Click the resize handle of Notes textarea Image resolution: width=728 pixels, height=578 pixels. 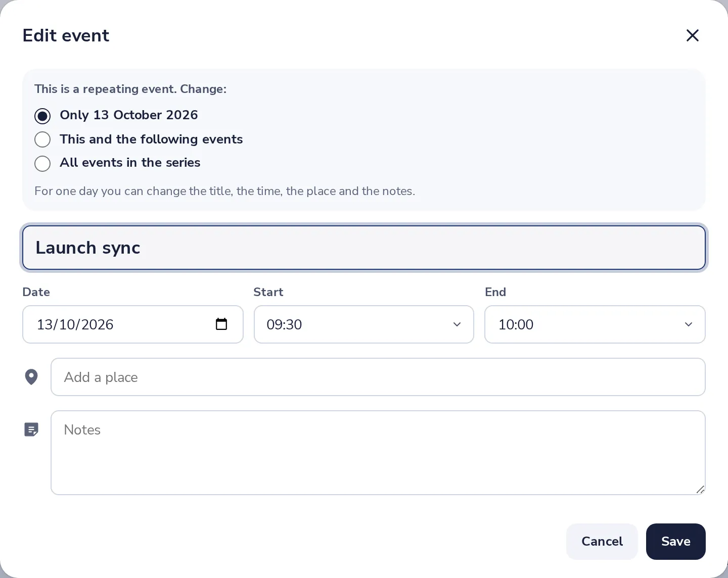[700, 489]
